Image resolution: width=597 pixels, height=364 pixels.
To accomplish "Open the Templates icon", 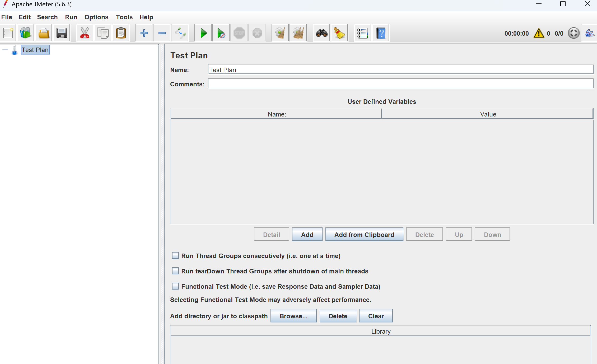I will pos(26,33).
